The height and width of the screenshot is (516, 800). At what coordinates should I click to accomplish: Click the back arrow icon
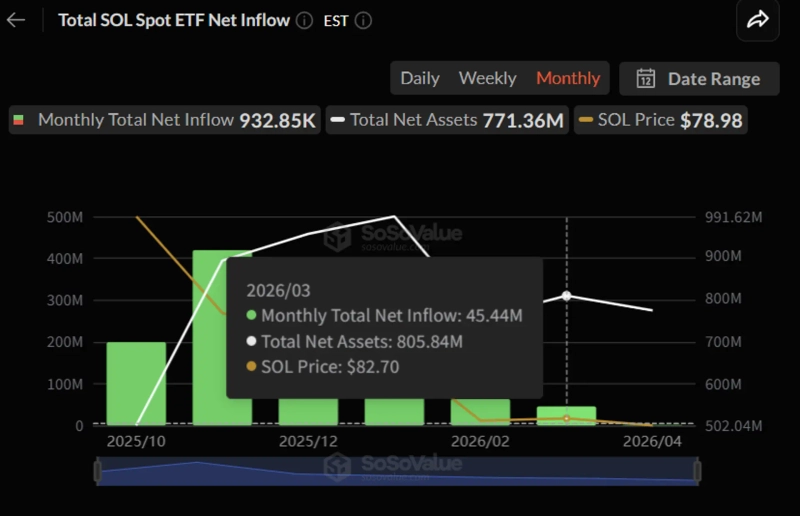pos(16,20)
